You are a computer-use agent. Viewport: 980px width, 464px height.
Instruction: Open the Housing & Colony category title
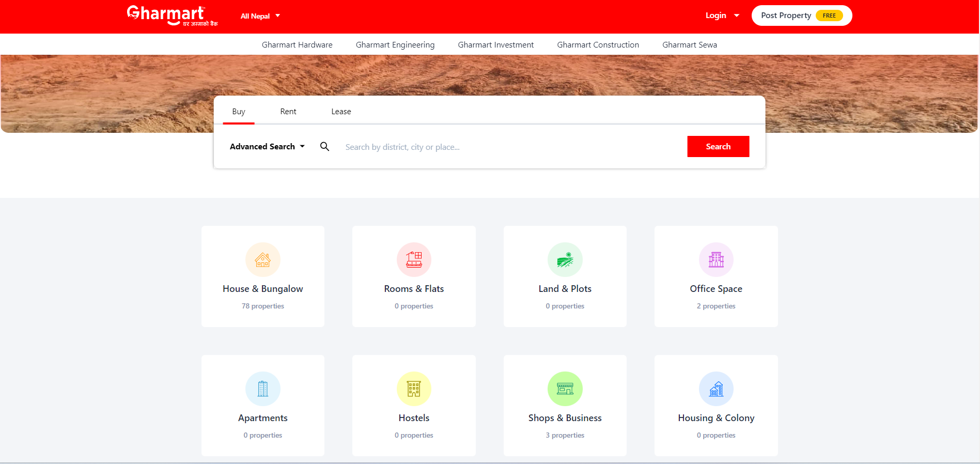pos(716,418)
